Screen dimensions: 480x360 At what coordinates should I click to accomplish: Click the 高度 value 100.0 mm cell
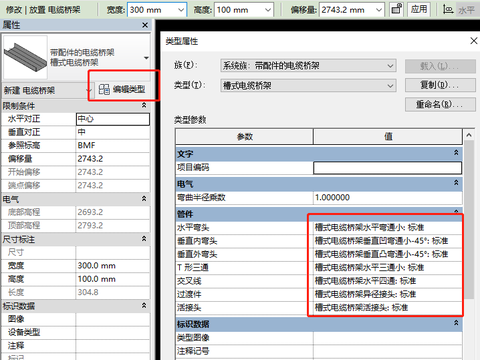[x=113, y=279]
